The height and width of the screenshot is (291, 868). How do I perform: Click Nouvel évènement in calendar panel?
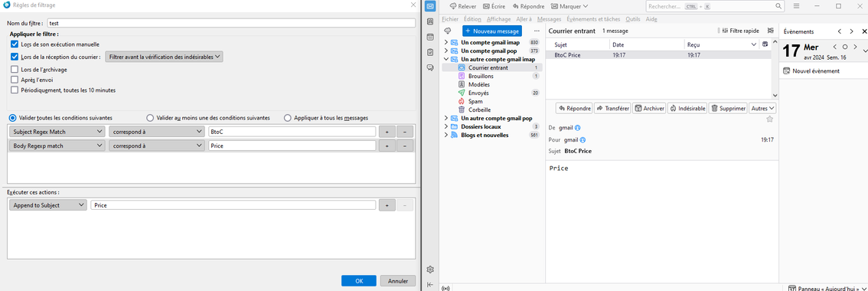[x=811, y=71]
